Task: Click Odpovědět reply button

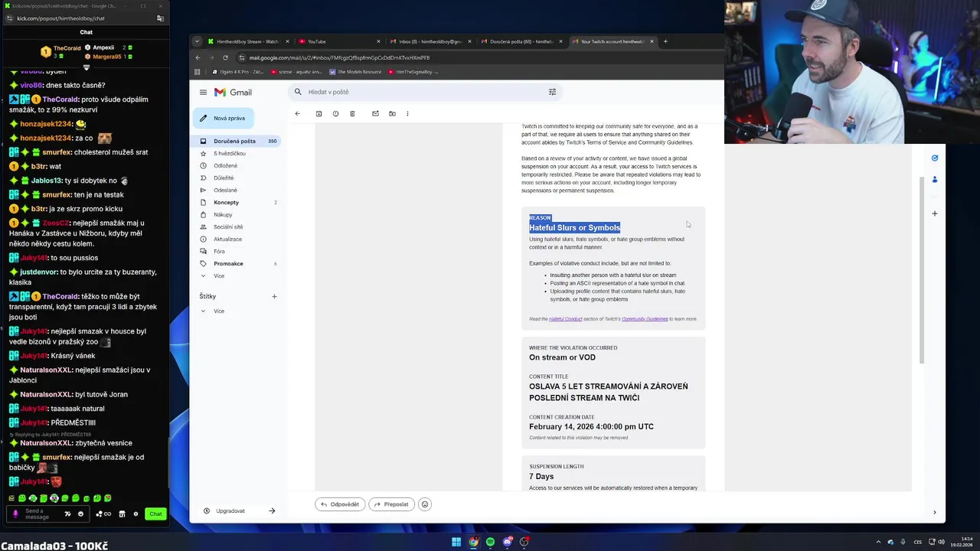Action: pos(340,504)
